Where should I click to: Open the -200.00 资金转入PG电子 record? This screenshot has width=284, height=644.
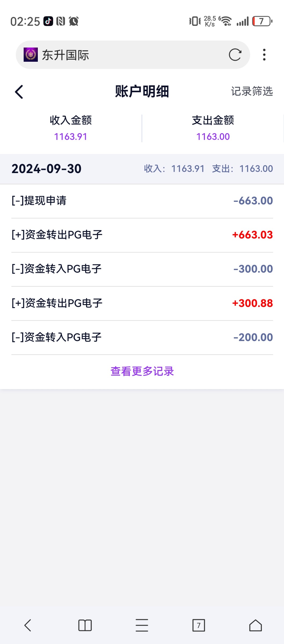tap(142, 337)
